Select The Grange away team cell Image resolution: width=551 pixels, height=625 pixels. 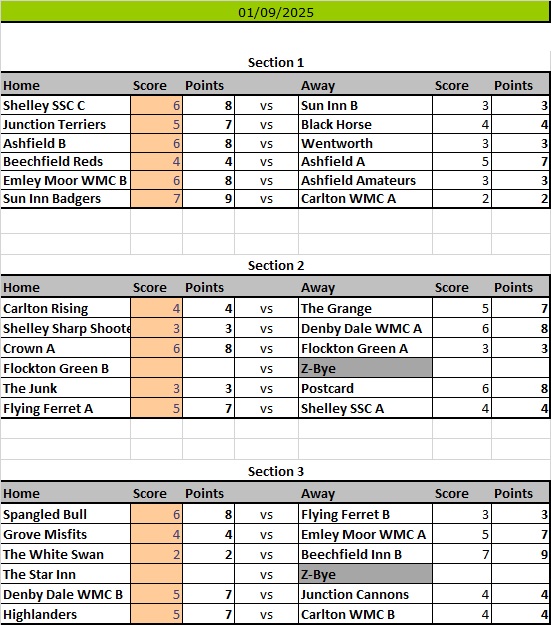tap(365, 308)
